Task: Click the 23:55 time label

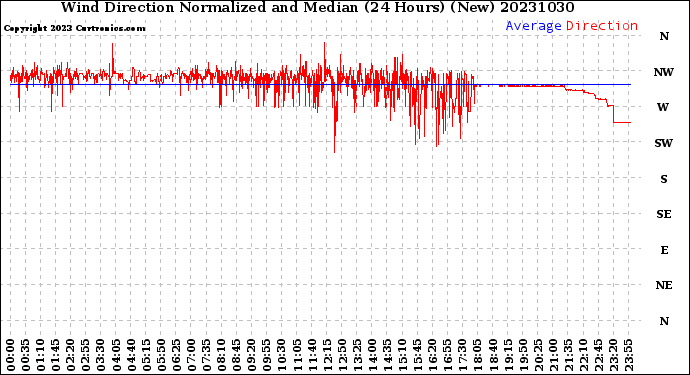Action: [x=629, y=355]
